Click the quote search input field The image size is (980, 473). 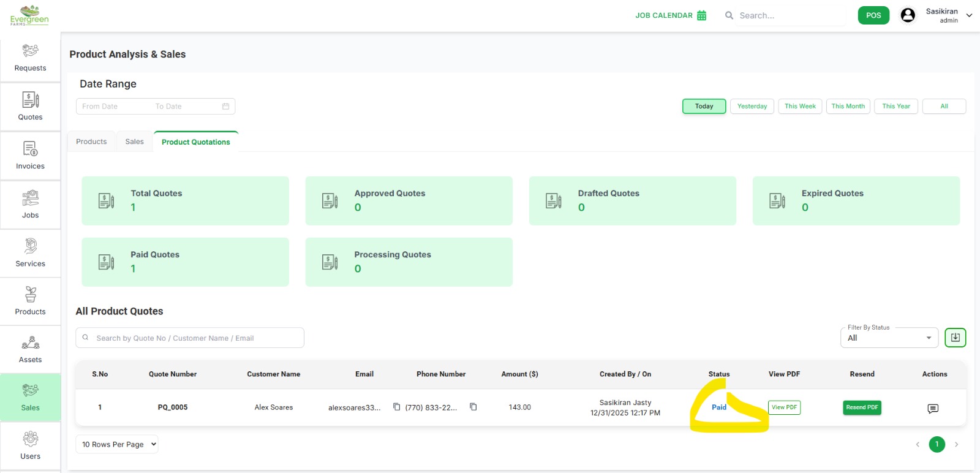click(x=190, y=338)
